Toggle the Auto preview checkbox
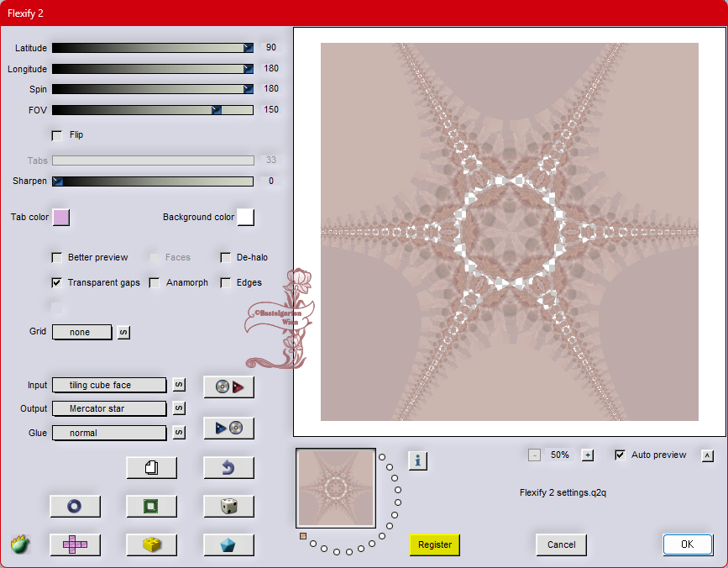This screenshot has width=728, height=568. point(621,455)
